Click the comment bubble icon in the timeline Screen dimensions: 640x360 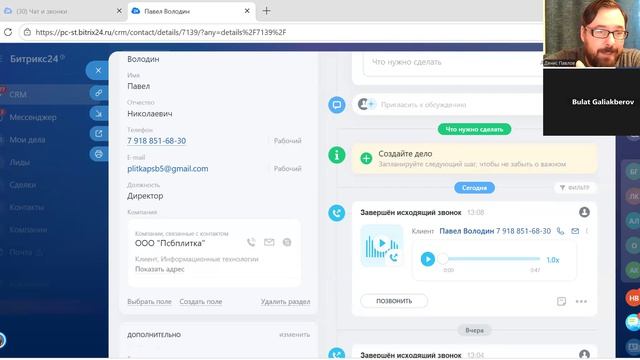[337, 105]
